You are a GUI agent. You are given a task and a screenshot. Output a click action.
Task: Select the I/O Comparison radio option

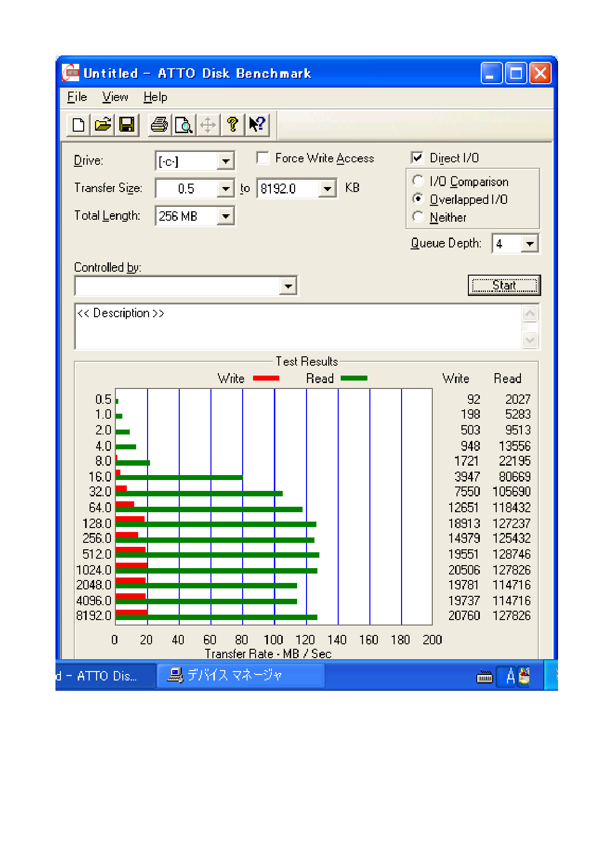pyautogui.click(x=418, y=181)
